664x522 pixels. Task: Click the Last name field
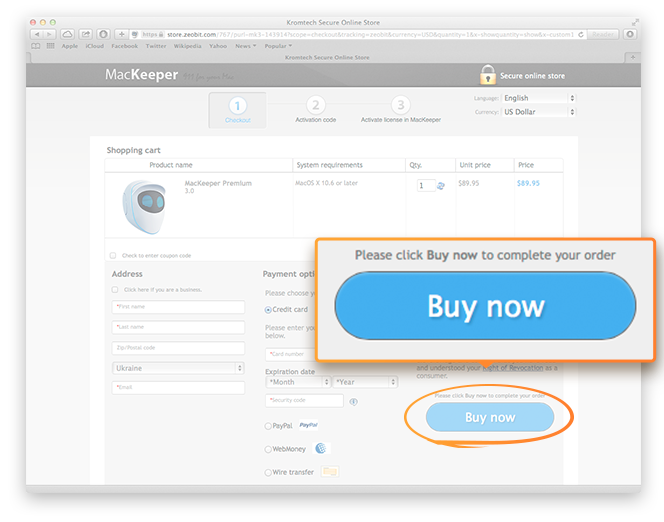[178, 327]
